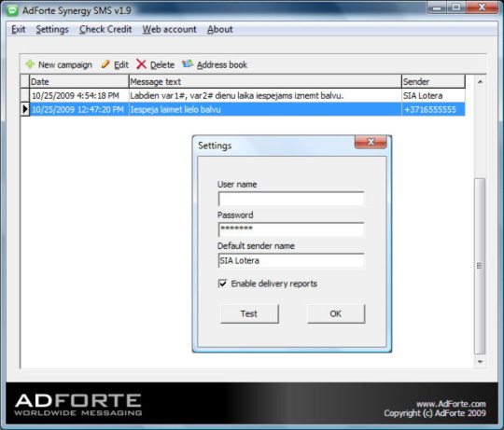504x430 pixels.
Task: Focus the Password field
Action: 291,229
